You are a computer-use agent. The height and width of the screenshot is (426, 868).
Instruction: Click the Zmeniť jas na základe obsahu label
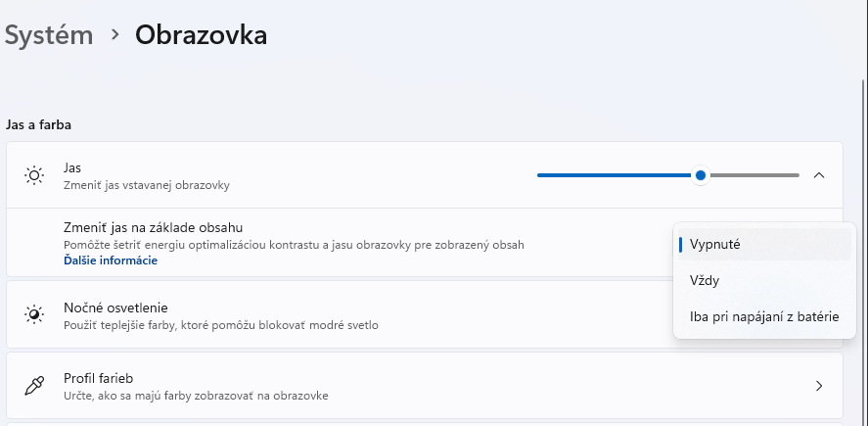(x=153, y=227)
